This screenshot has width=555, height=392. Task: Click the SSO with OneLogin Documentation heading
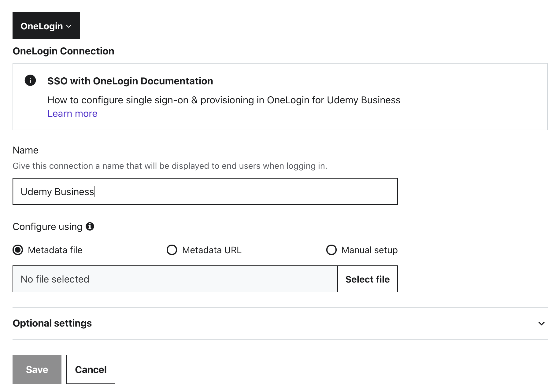(130, 81)
